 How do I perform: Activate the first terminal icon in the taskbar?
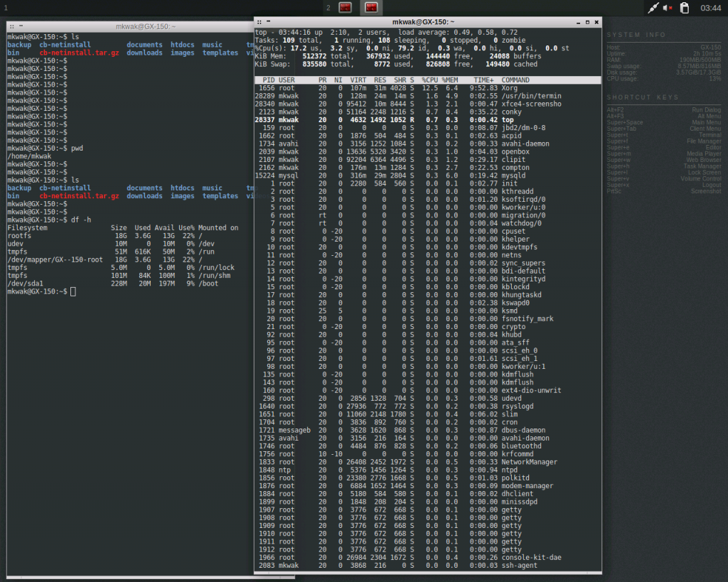[345, 7]
